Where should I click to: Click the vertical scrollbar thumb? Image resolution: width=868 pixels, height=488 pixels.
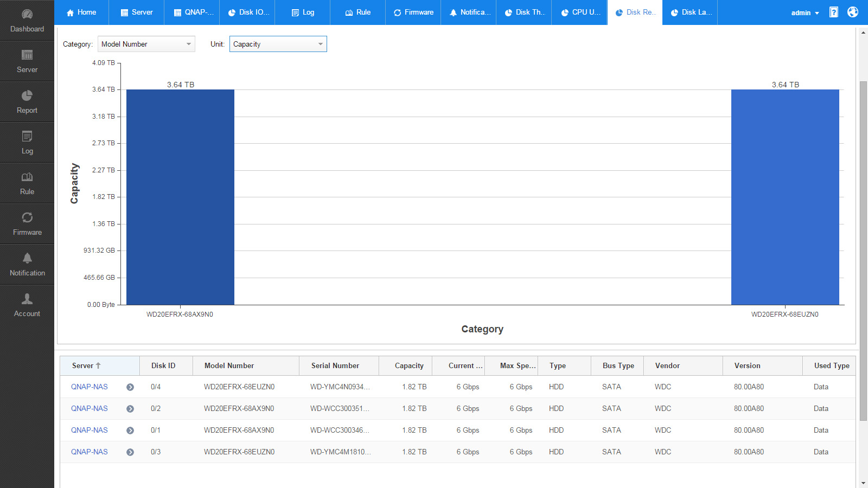(x=863, y=251)
